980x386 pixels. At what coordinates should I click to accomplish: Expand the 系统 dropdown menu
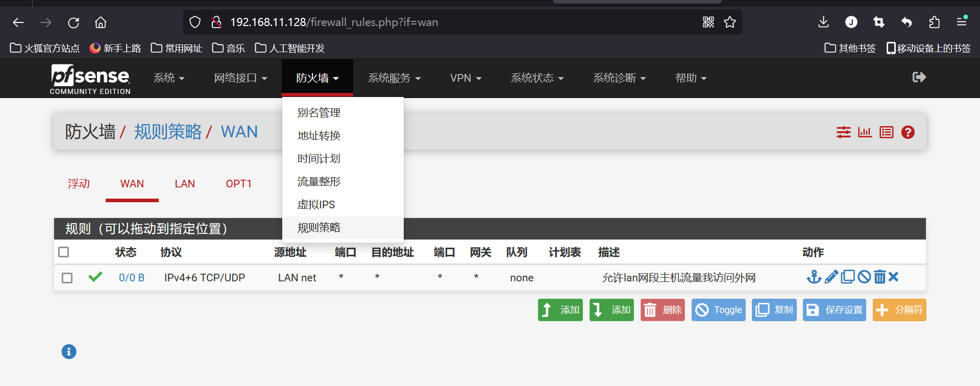(x=169, y=78)
